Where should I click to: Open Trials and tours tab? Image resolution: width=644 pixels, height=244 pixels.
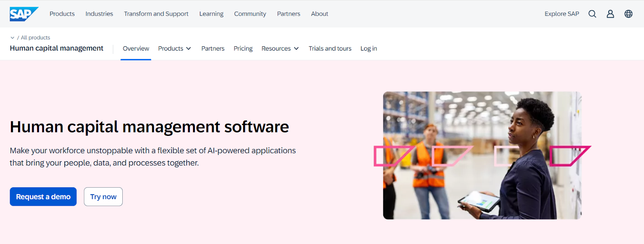point(330,49)
